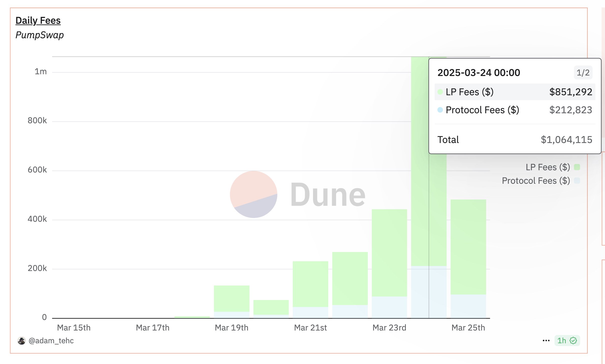Click the @adam_tehc avatar icon

(22, 340)
